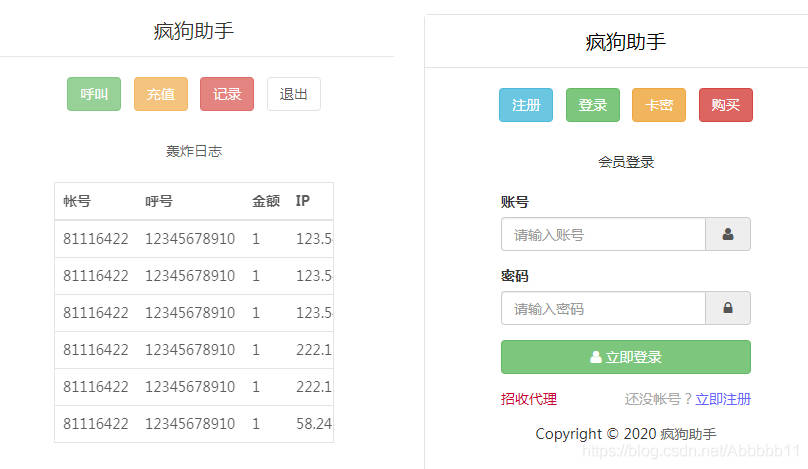Focus the 请输入密码 input field
The image size is (808, 469).
point(603,308)
